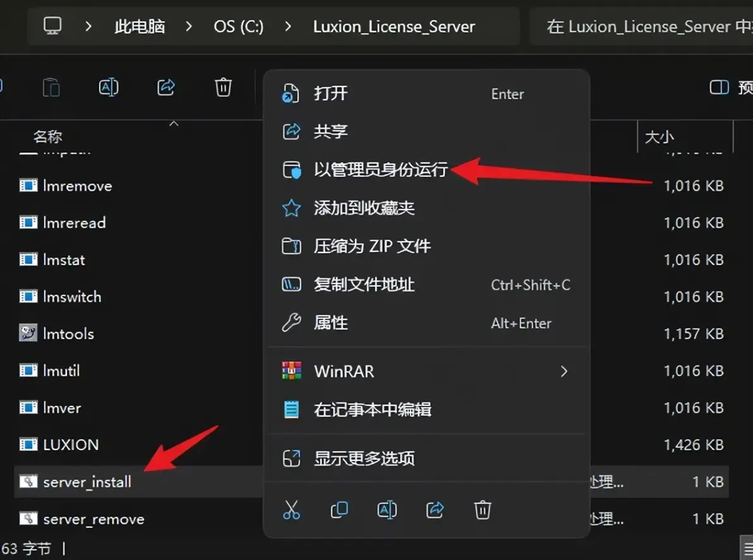This screenshot has height=560, width=753.
Task: Expand chevron after OS (C:) in breadcrumb
Action: pos(288,27)
